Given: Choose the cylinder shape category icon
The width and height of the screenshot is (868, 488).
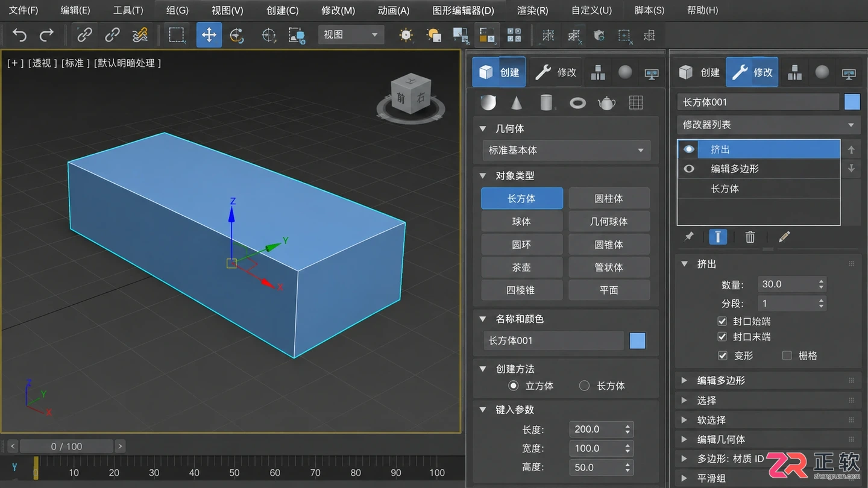Looking at the screenshot, I should pos(546,102).
